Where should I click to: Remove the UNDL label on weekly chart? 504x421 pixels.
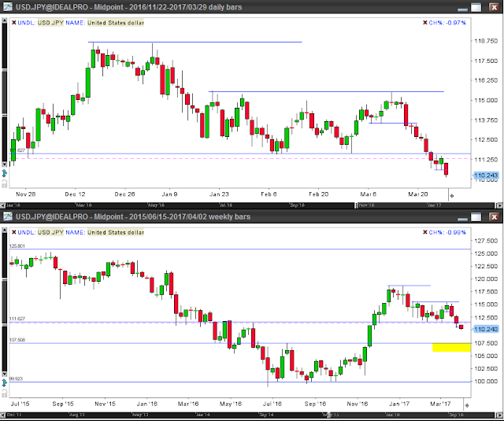(14, 232)
